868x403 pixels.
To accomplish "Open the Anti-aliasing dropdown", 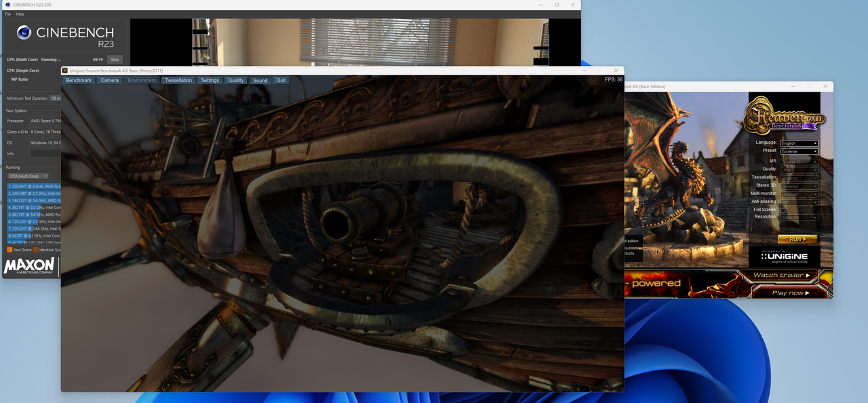I will 799,201.
